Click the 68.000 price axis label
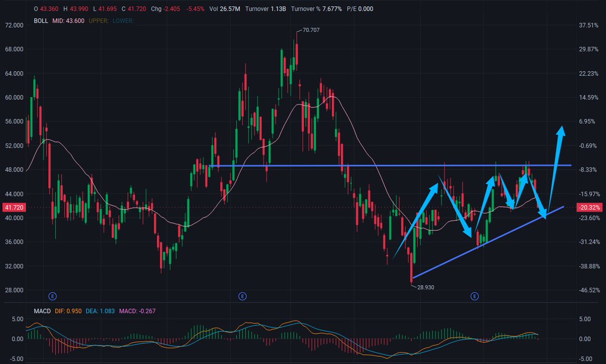Image resolution: width=606 pixels, height=364 pixels. 14,49
